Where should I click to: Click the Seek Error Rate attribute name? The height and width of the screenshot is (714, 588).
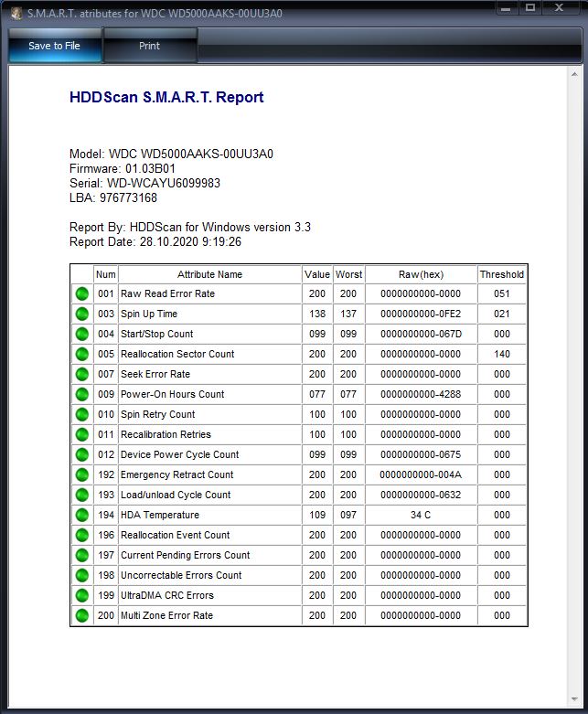[x=155, y=374]
